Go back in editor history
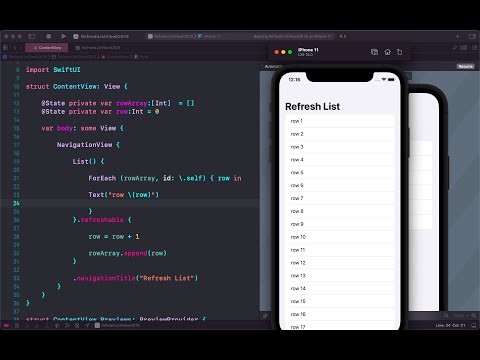The height and width of the screenshot is (360, 480). (15, 48)
